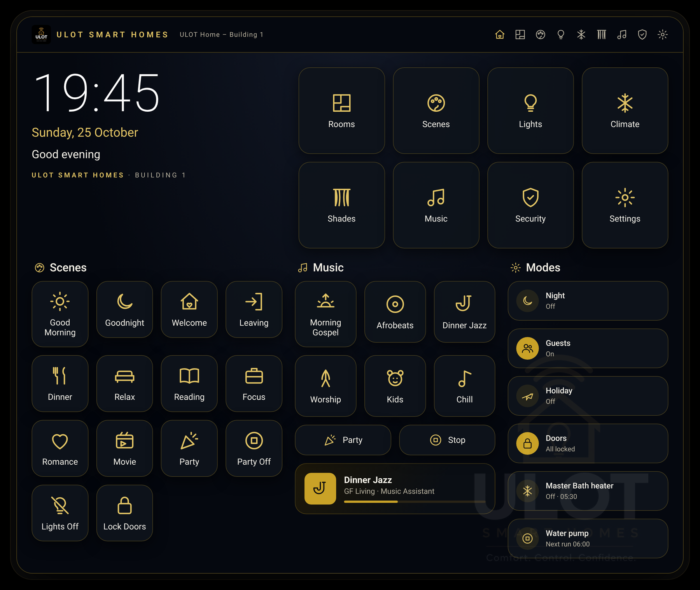
Task: Trigger the Welcome scene
Action: pyautogui.click(x=189, y=309)
